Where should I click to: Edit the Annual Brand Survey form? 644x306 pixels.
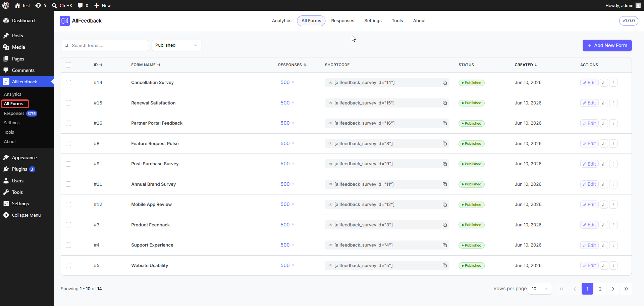[x=589, y=184]
